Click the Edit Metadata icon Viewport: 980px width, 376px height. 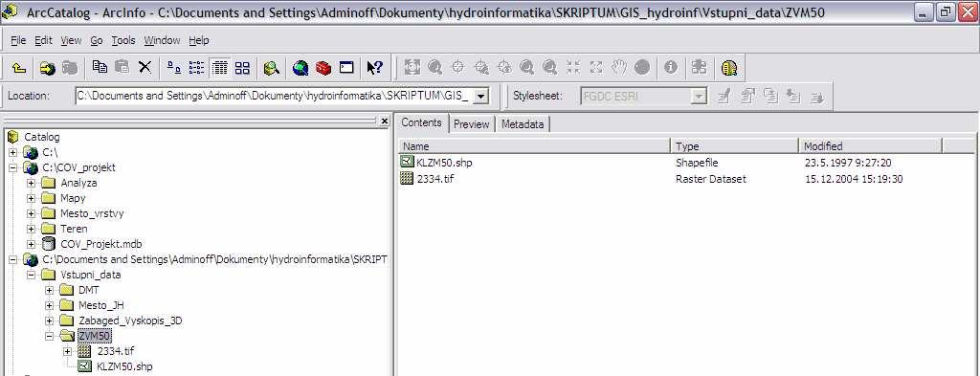click(x=724, y=97)
